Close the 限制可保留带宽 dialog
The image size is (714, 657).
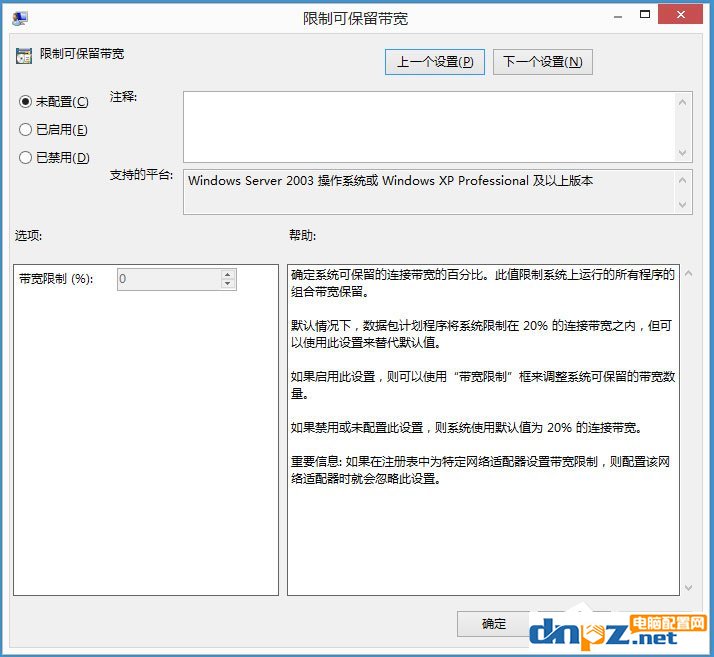pyautogui.click(x=680, y=15)
